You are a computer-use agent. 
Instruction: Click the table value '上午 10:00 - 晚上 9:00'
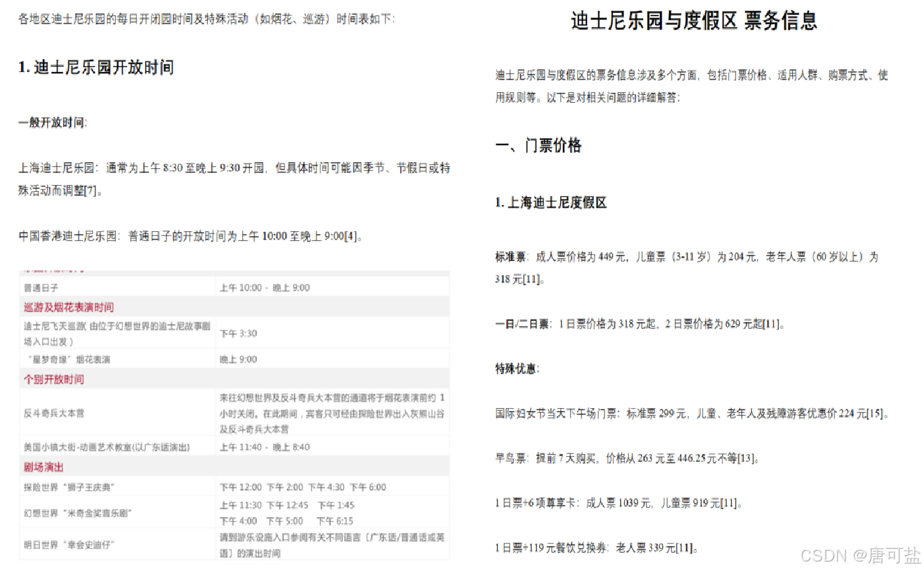click(x=265, y=288)
